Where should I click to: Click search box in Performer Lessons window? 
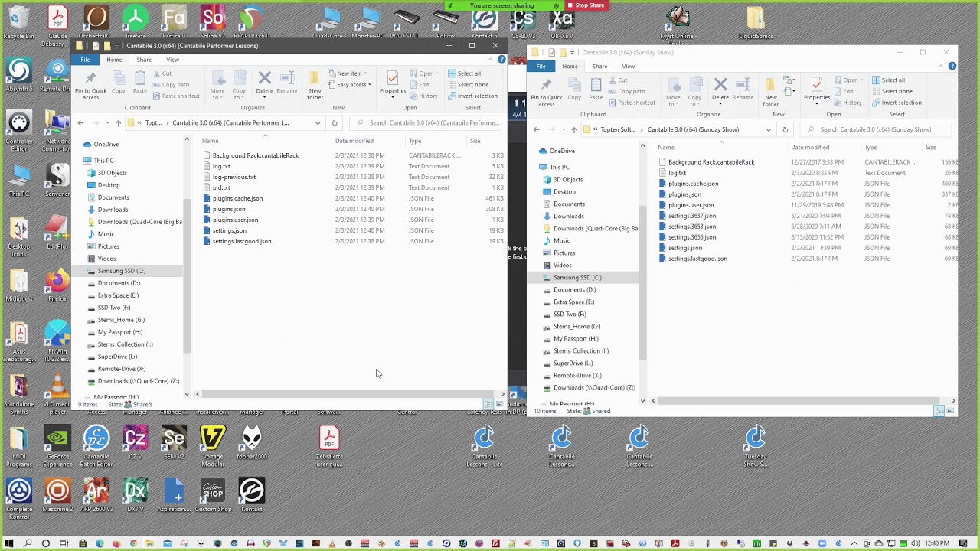(427, 122)
